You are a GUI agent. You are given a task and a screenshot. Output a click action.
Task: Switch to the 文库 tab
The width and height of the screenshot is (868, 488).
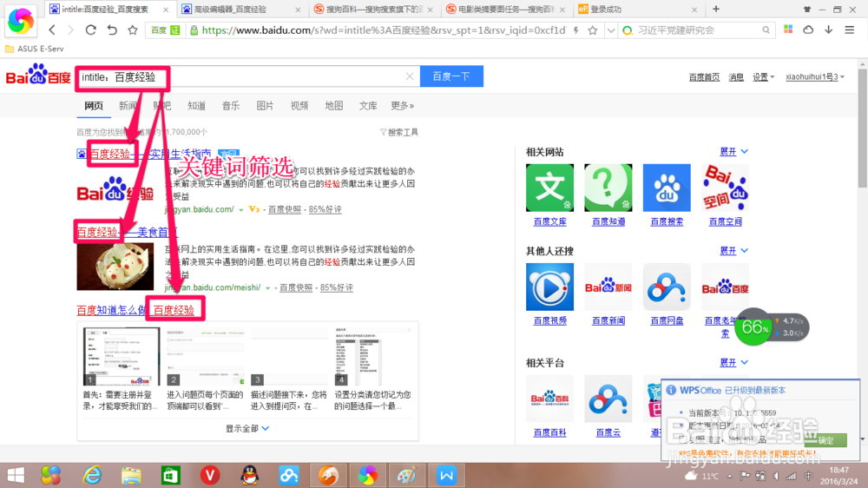(x=368, y=106)
